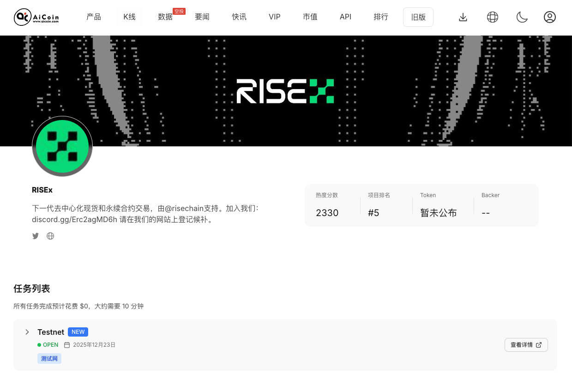Open the 数据 menu with 空投 badge
The image size is (572, 392).
[165, 17]
